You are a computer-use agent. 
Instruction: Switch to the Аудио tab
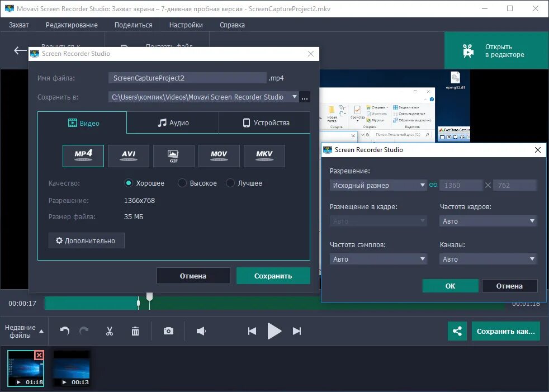coord(173,122)
